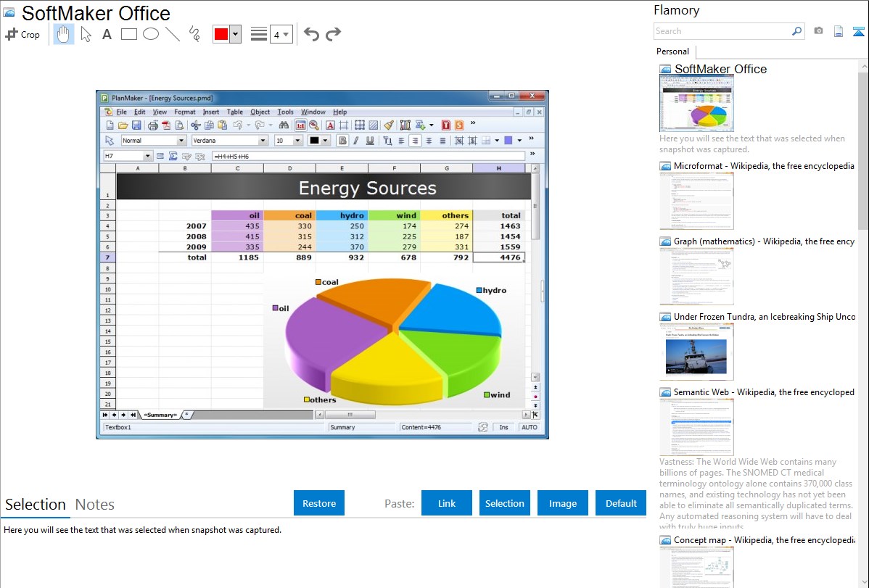
Task: Enable the freehand scribble tool
Action: [x=194, y=34]
